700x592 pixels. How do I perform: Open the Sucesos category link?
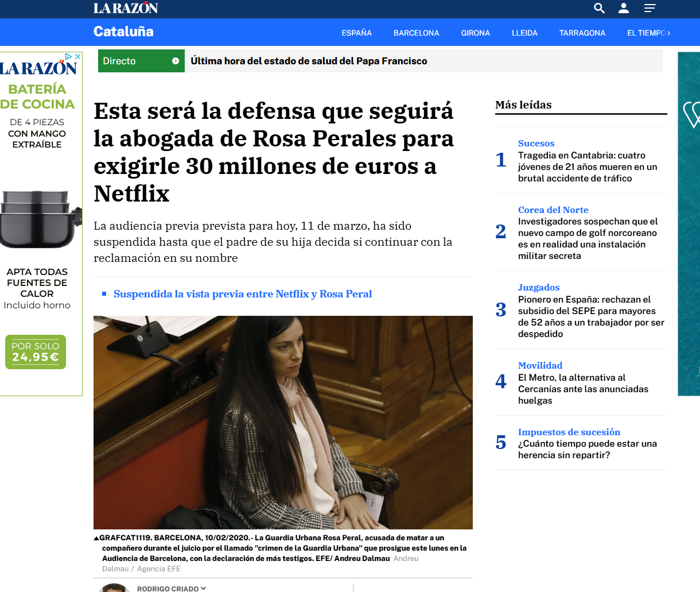[536, 143]
